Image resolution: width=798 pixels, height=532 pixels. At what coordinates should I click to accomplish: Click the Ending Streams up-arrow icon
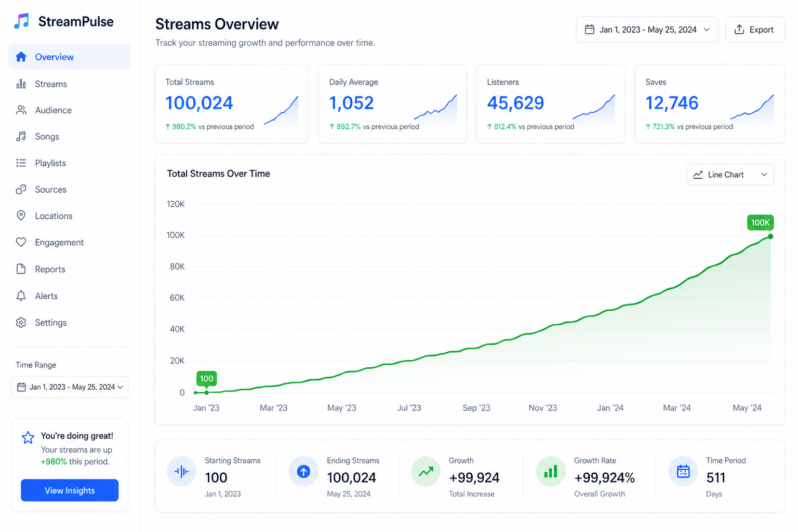(303, 471)
